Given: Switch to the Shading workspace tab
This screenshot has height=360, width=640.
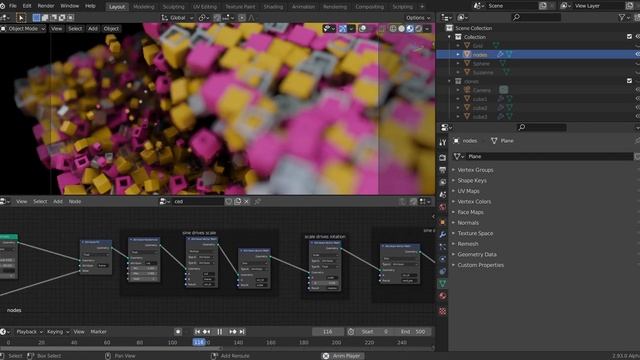Looking at the screenshot, I should pos(273,7).
